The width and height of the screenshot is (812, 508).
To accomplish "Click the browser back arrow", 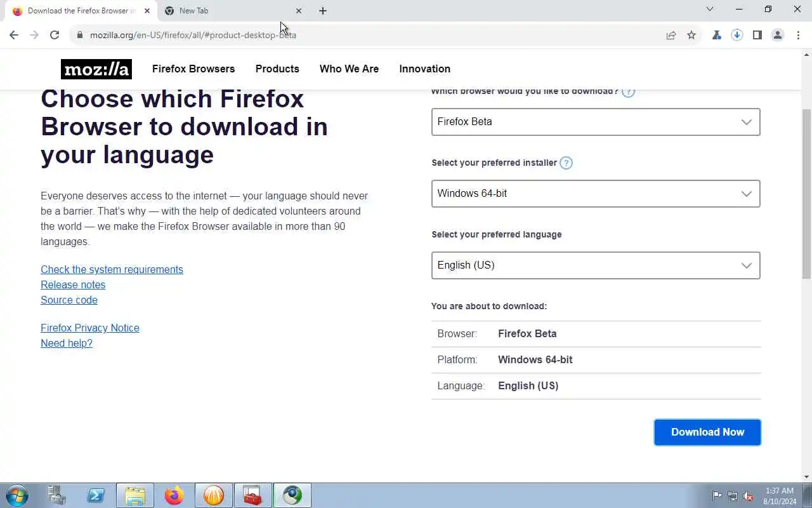I will tap(14, 35).
